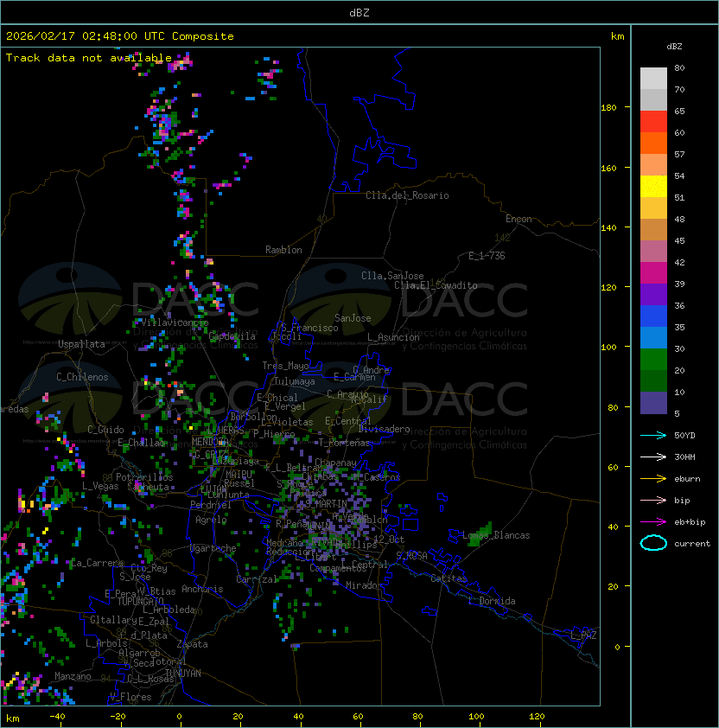The width and height of the screenshot is (719, 728).
Task: Click the 'Ramblon' label near top center
Action: point(283,250)
